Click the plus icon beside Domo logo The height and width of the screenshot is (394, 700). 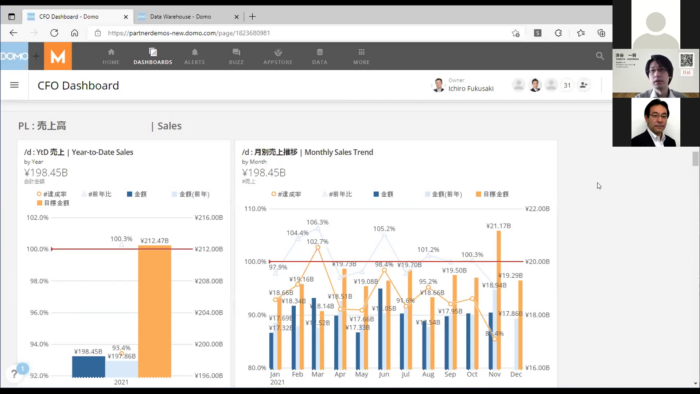(36, 56)
